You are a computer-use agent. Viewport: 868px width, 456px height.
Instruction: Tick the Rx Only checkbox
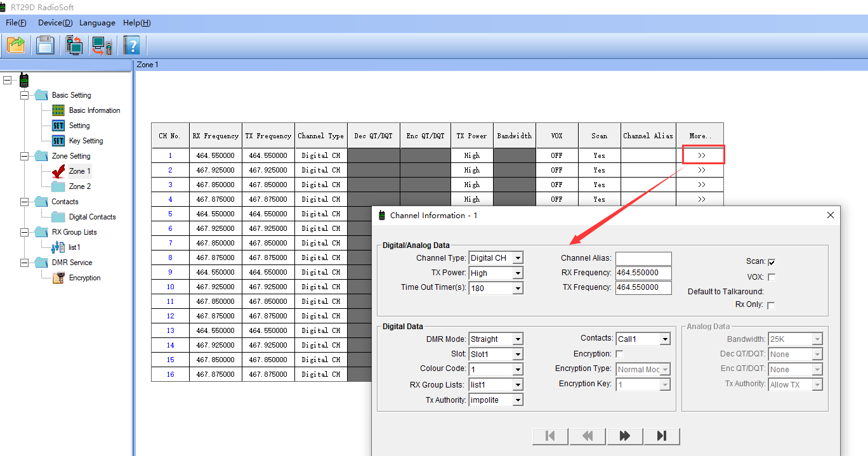pyautogui.click(x=772, y=305)
